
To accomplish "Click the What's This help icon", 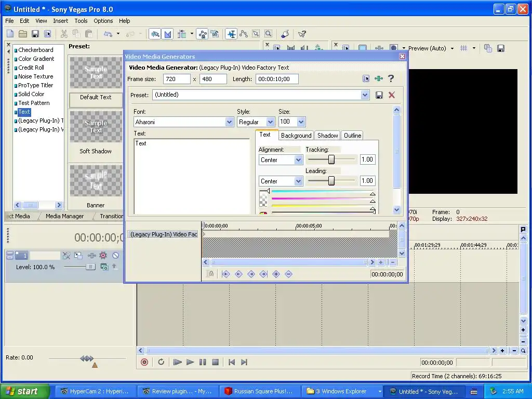I will coord(302,34).
